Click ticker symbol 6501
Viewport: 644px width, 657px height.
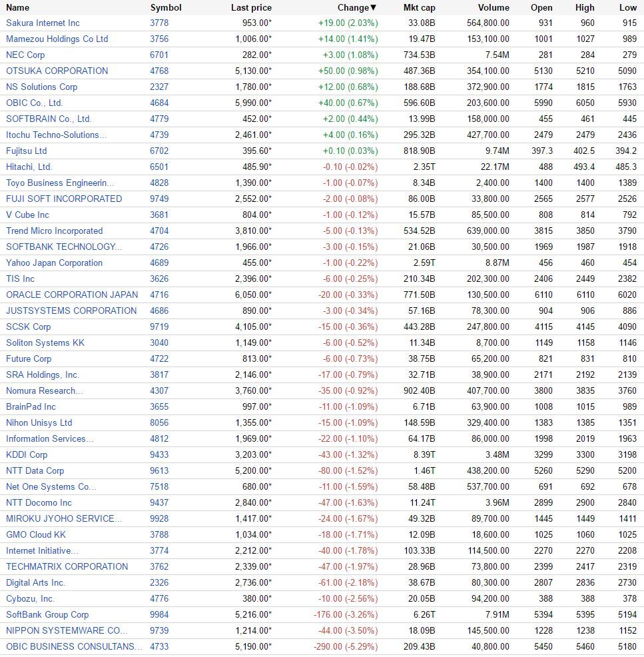pos(159,167)
